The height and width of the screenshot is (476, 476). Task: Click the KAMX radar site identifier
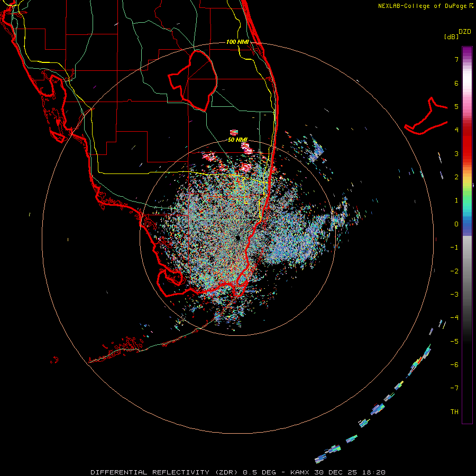301,472
